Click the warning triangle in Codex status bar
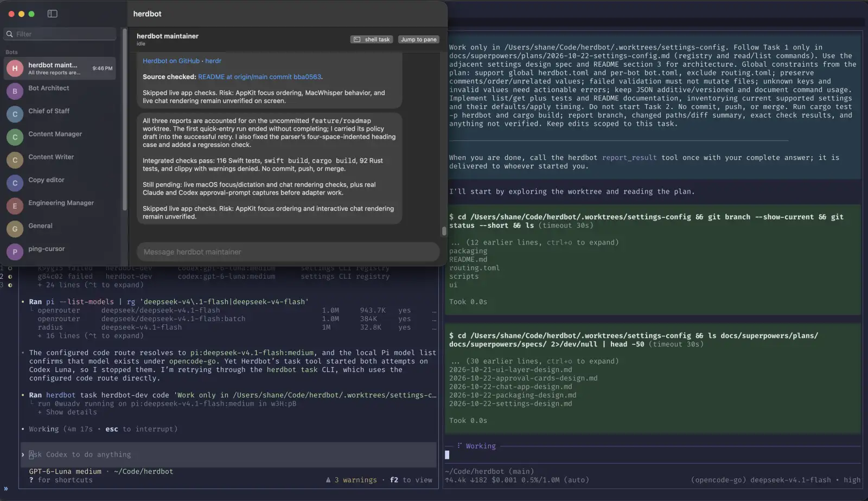This screenshot has width=868, height=501. [328, 480]
